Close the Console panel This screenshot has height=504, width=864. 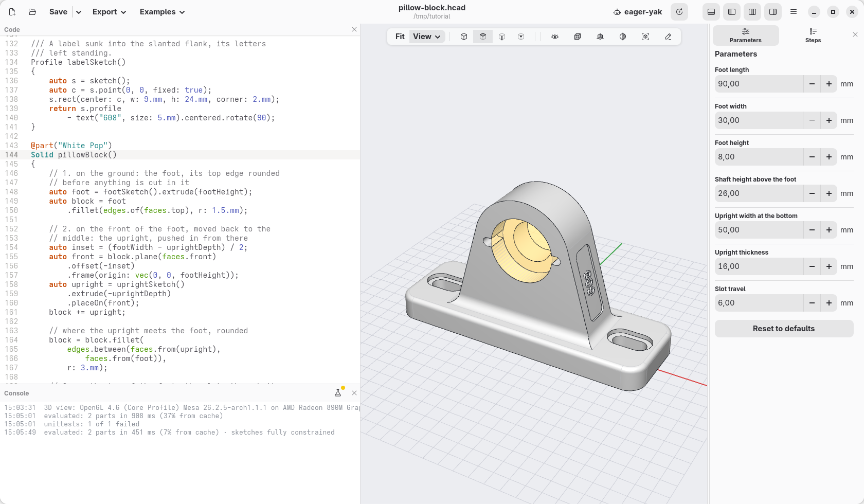pyautogui.click(x=354, y=393)
